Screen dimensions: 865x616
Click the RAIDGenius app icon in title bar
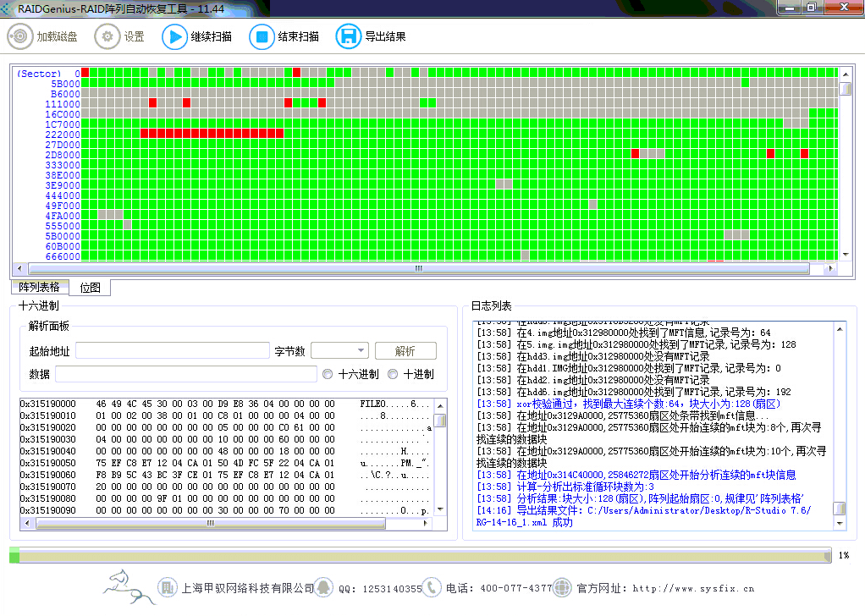pos(7,8)
